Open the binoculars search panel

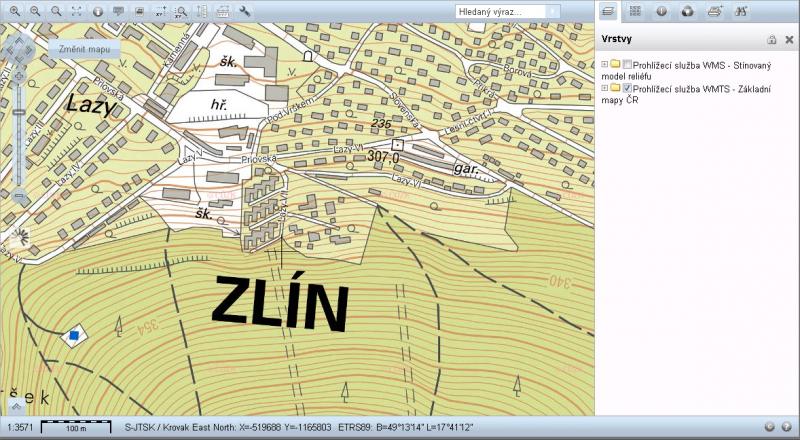pyautogui.click(x=741, y=12)
